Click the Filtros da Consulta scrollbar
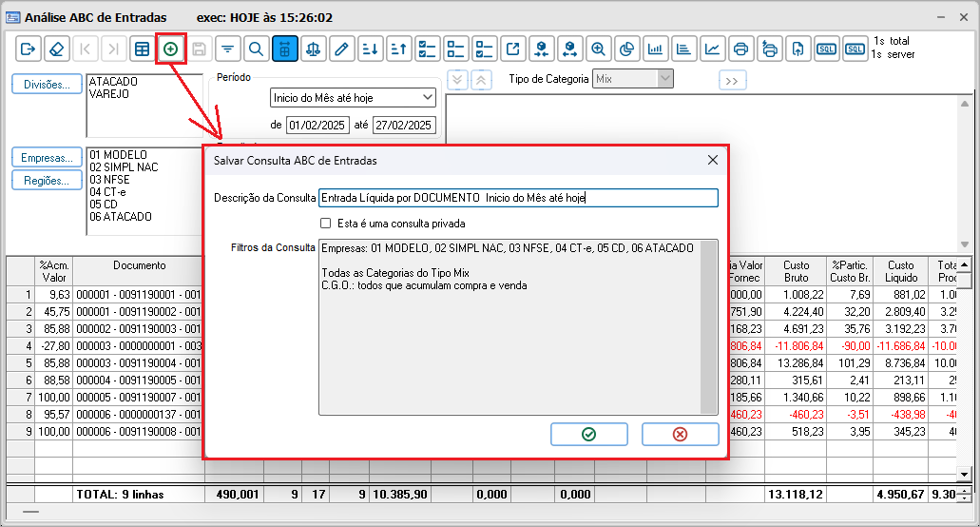The height and width of the screenshot is (527, 980). 709,327
